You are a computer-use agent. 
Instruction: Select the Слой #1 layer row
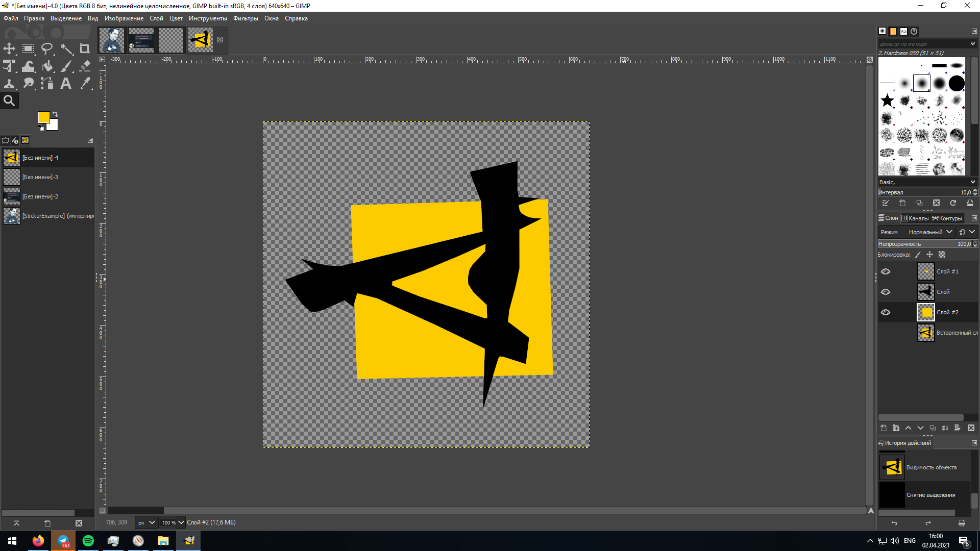coord(927,271)
